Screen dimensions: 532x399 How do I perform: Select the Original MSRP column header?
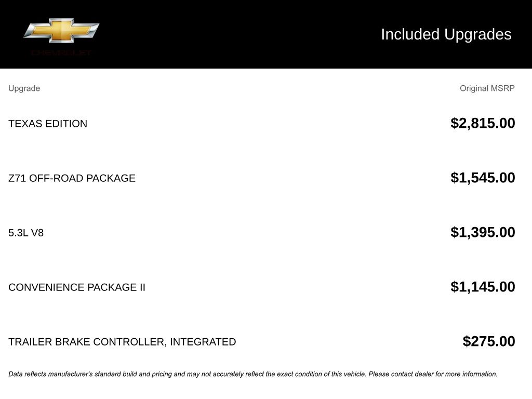487,88
